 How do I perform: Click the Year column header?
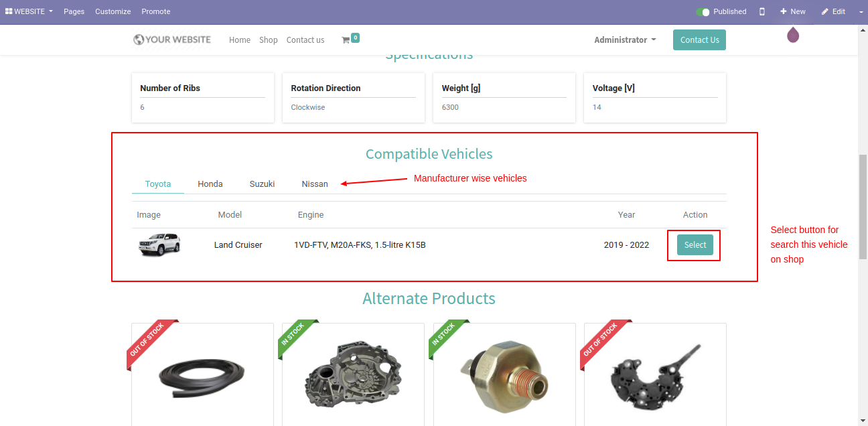(627, 215)
